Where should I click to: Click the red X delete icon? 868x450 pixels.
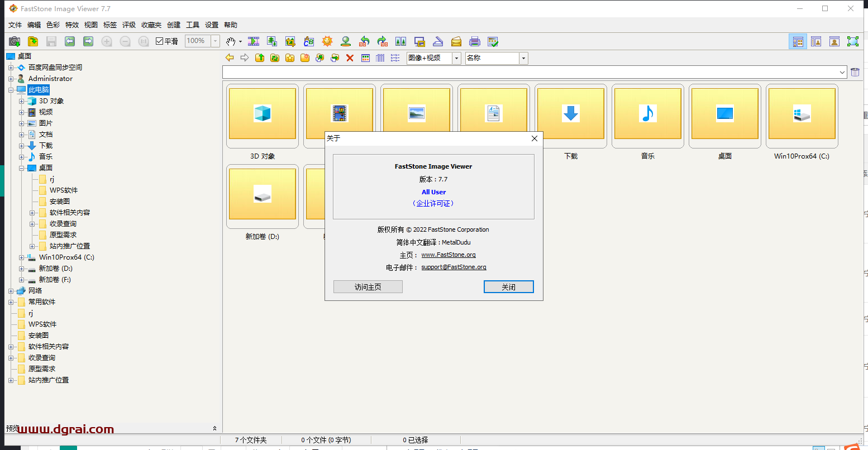point(350,58)
